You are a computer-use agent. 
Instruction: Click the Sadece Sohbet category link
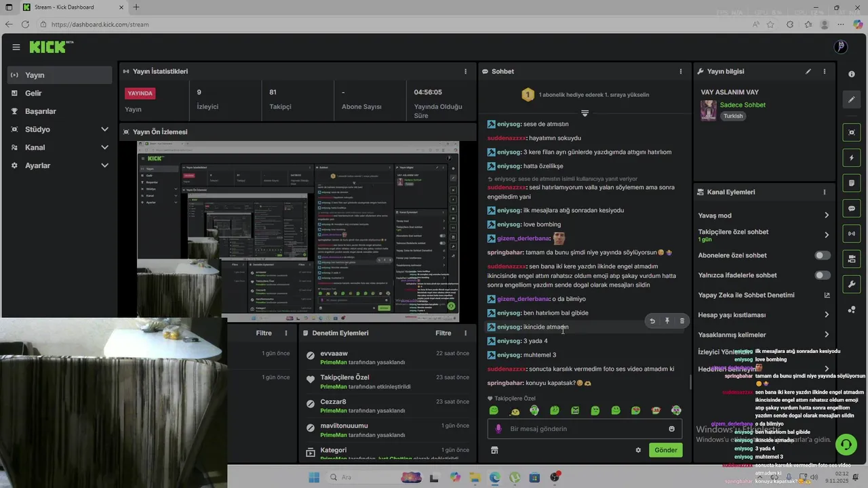coord(743,105)
